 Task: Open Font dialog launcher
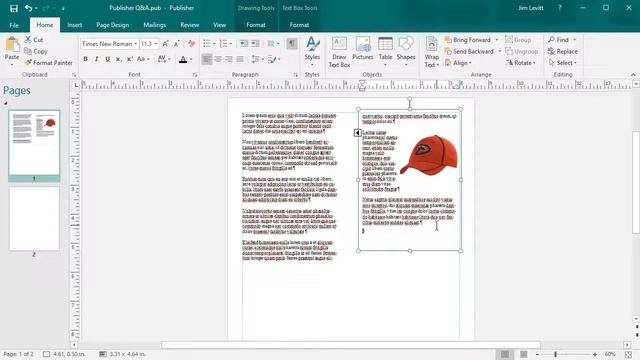195,75
